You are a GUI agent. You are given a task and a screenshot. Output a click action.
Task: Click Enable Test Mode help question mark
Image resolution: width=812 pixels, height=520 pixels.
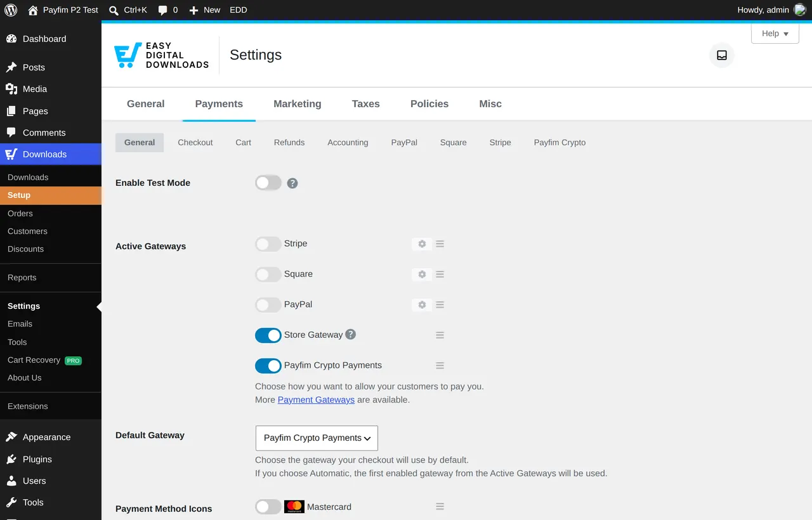coord(292,183)
